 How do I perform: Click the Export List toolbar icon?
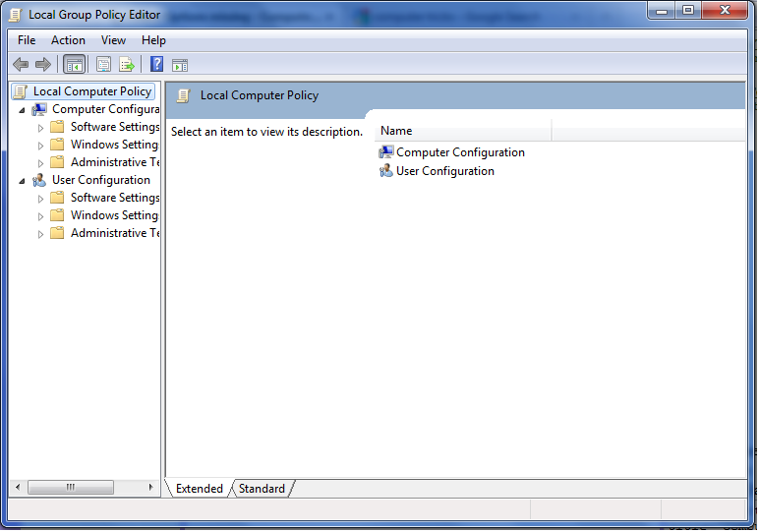127,64
